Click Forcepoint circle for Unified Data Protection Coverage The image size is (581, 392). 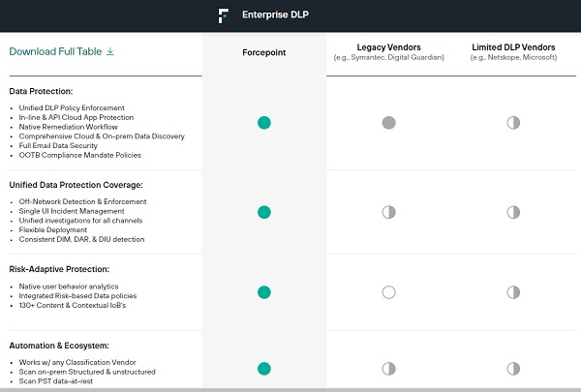pyautogui.click(x=264, y=212)
